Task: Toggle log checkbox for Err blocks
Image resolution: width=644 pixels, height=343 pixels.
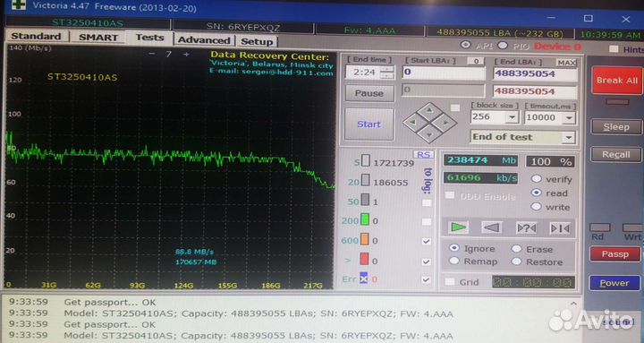Action: tap(427, 279)
